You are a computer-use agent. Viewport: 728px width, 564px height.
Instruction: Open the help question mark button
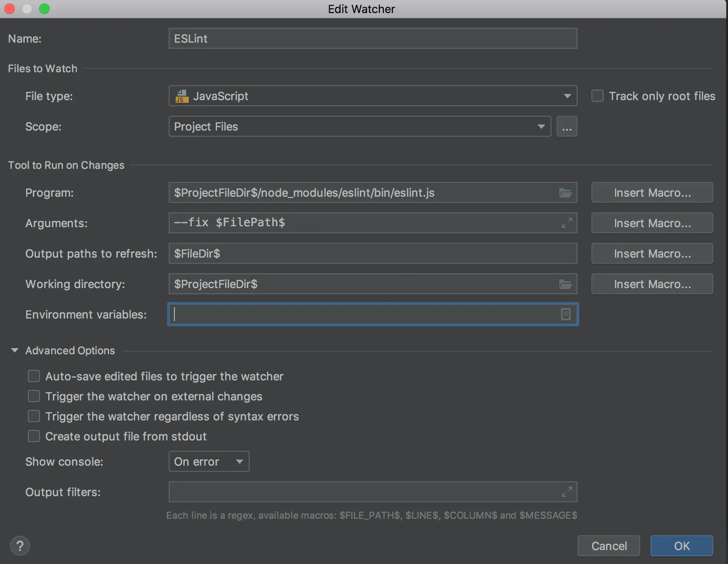pos(20,546)
